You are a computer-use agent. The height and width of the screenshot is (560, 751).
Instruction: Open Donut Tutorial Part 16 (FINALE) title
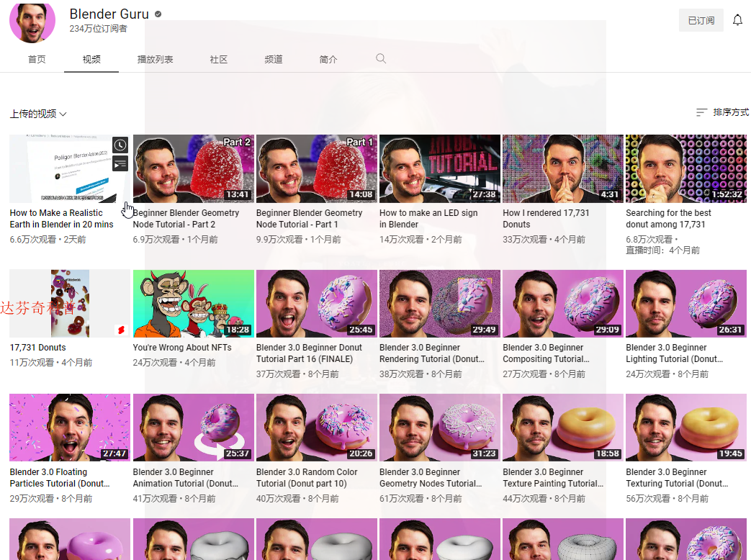(x=309, y=353)
